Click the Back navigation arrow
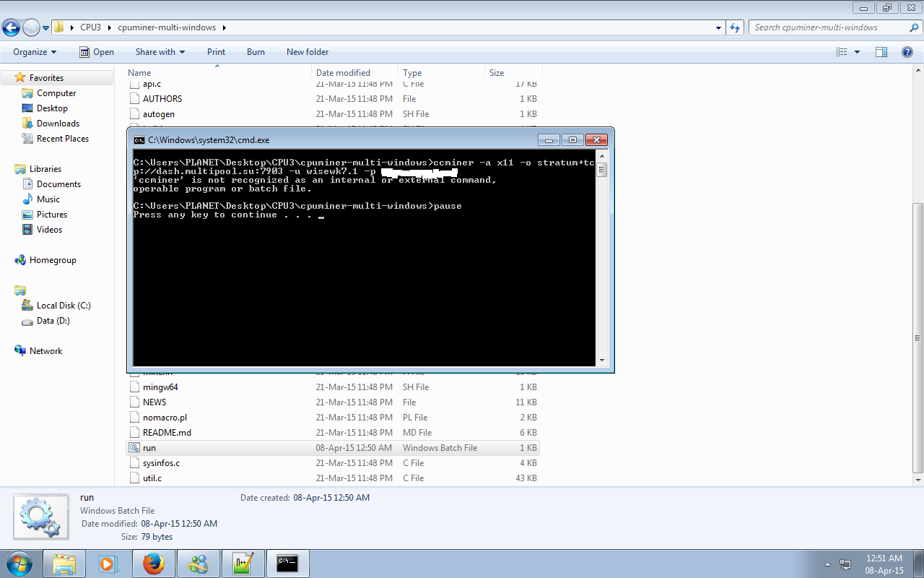Image resolution: width=924 pixels, height=578 pixels. pyautogui.click(x=11, y=27)
